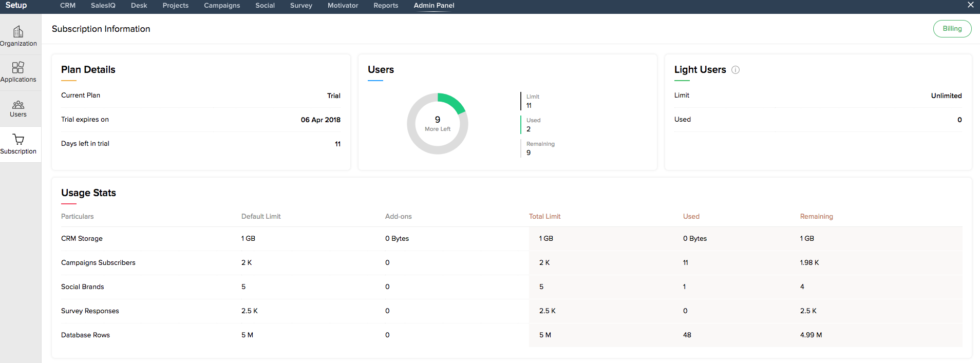This screenshot has width=980, height=363.
Task: Switch to the Survey tab
Action: tap(301, 6)
